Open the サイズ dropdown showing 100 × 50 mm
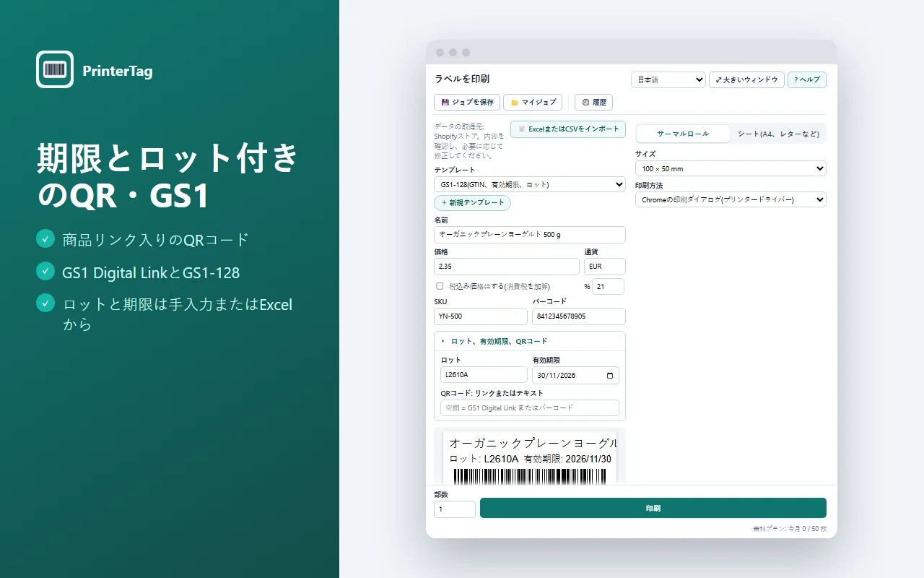 (731, 168)
